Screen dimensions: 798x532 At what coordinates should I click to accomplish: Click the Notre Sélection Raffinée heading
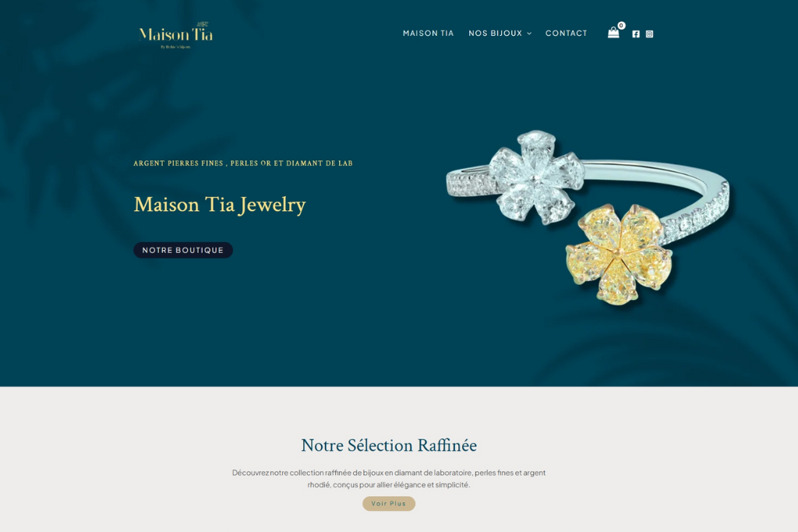point(389,446)
